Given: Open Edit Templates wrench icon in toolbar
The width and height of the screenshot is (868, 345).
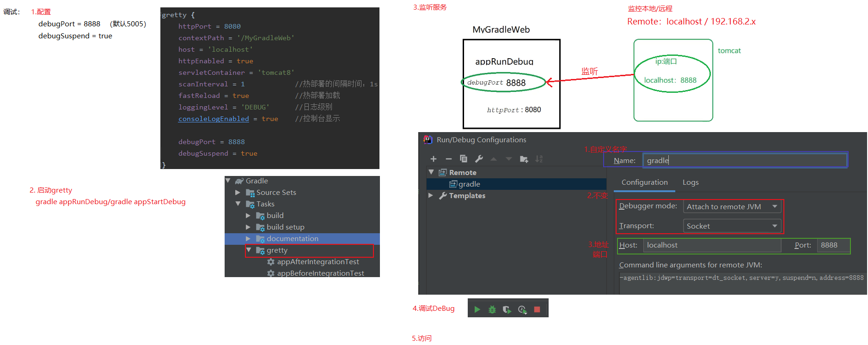Looking at the screenshot, I should tap(479, 159).
